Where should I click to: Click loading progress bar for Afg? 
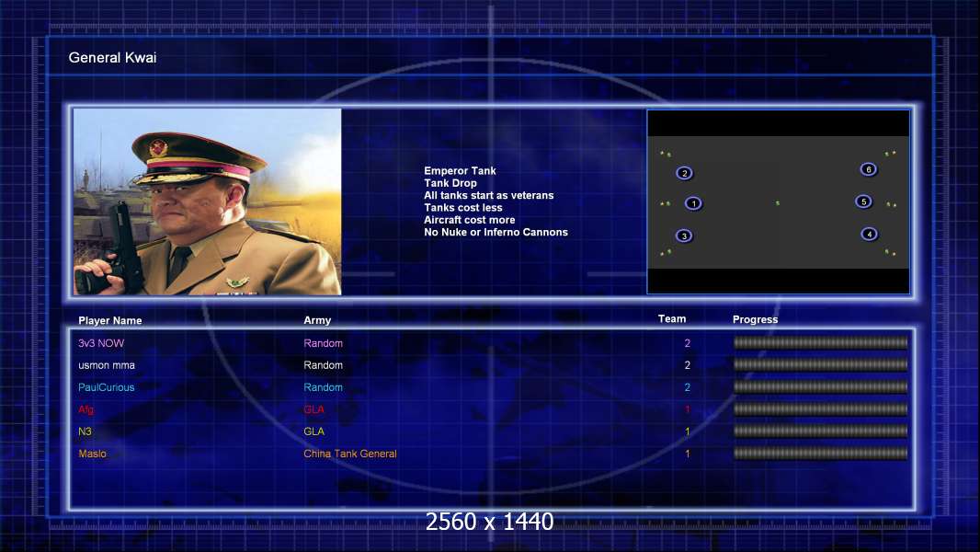tap(821, 408)
